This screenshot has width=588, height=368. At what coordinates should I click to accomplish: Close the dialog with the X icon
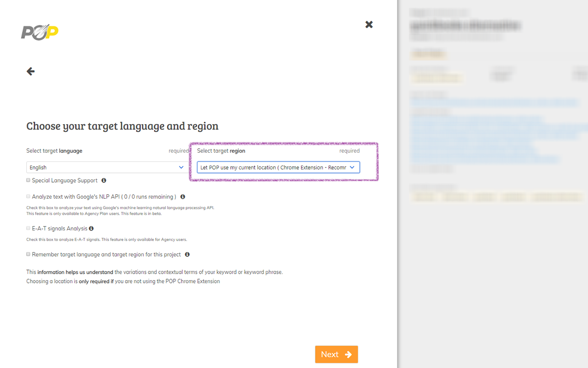pyautogui.click(x=369, y=24)
